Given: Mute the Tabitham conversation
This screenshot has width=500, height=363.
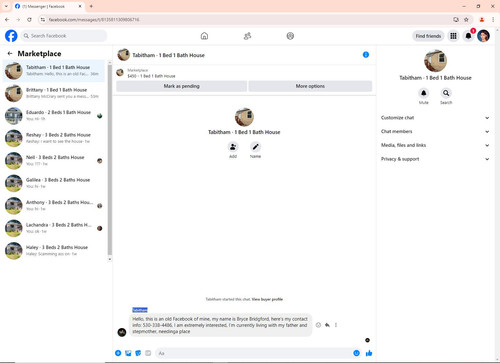Looking at the screenshot, I should [x=423, y=93].
